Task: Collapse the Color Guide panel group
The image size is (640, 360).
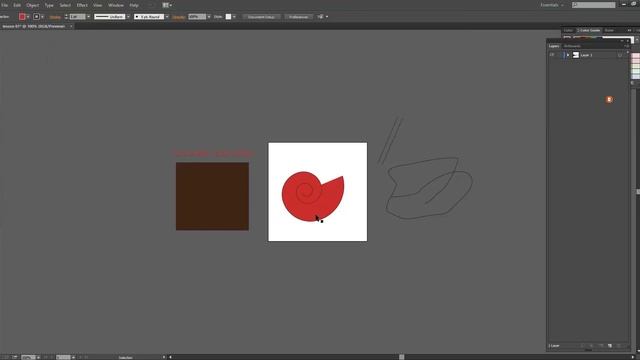Action: (x=629, y=30)
